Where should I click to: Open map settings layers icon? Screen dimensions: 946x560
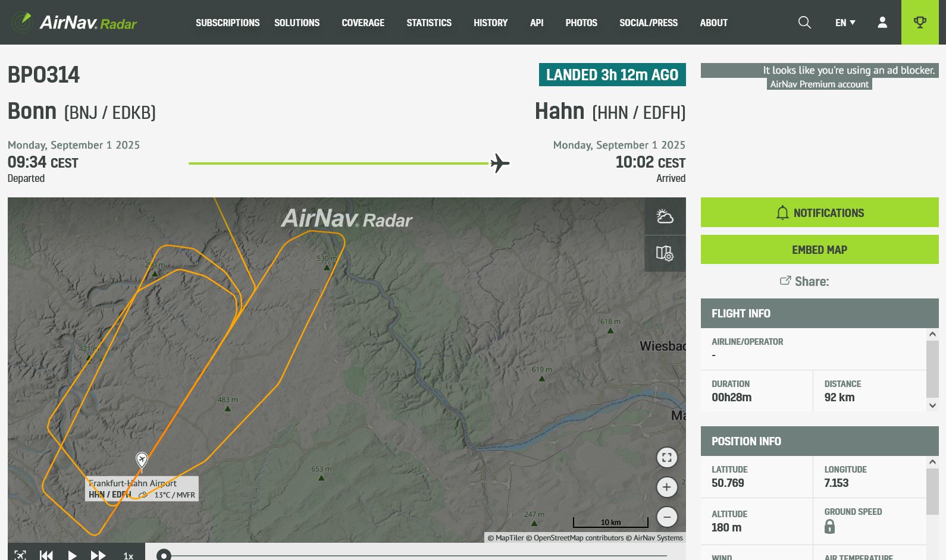coord(665,253)
